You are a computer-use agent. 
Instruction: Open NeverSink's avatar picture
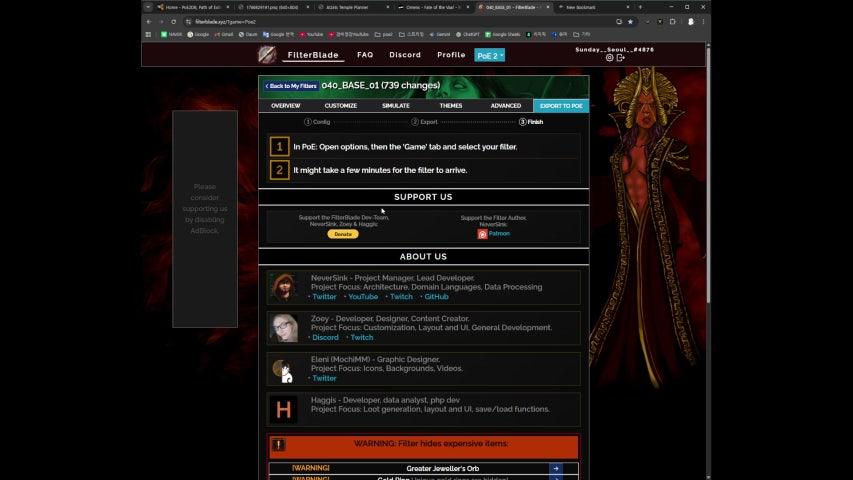(283, 287)
